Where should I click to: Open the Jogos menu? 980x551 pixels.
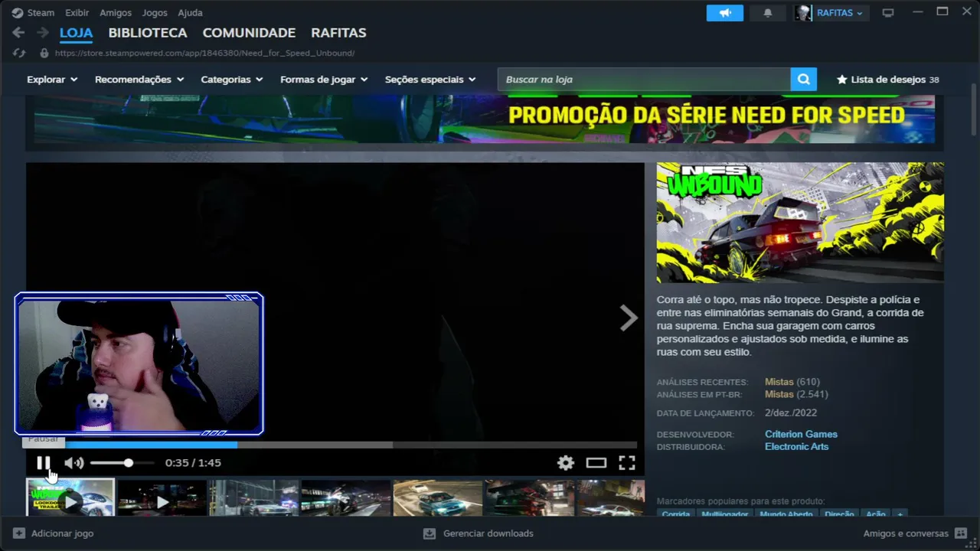tap(155, 13)
